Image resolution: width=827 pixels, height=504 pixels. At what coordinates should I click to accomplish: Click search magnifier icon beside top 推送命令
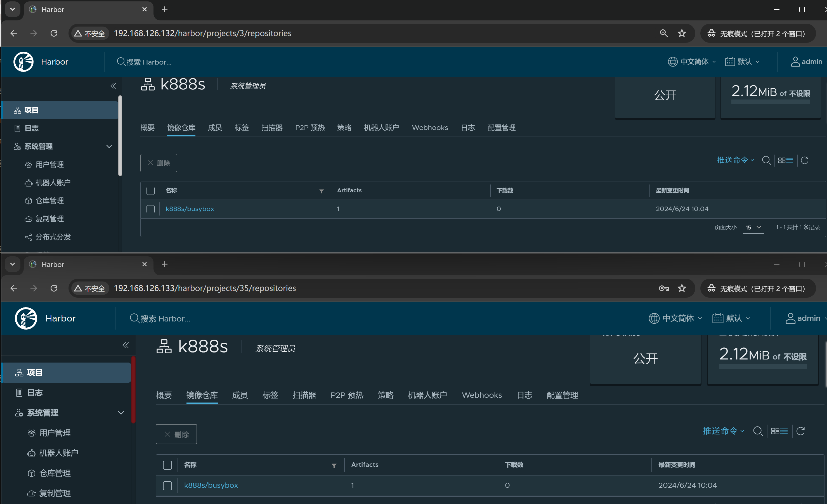tap(766, 160)
